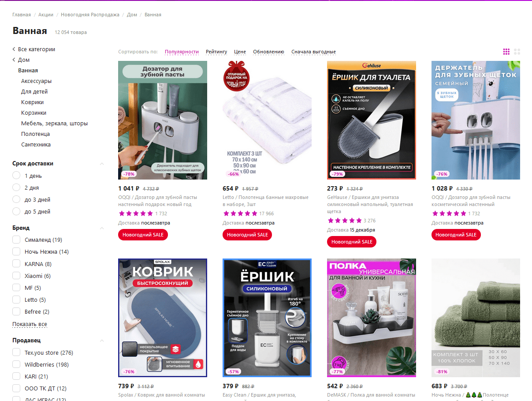Click the back arrow next to 'Дом'
Image resolution: width=532 pixels, height=401 pixels.
[x=14, y=60]
